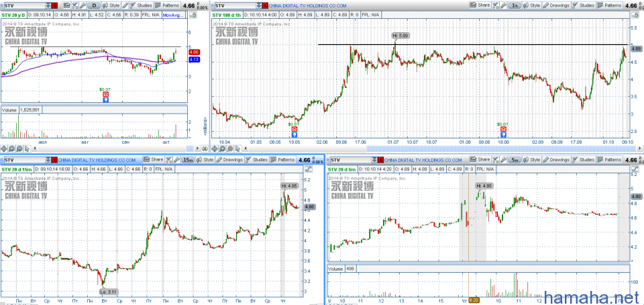
Task: Open the 1h timeframe selector
Action: (x=515, y=5)
